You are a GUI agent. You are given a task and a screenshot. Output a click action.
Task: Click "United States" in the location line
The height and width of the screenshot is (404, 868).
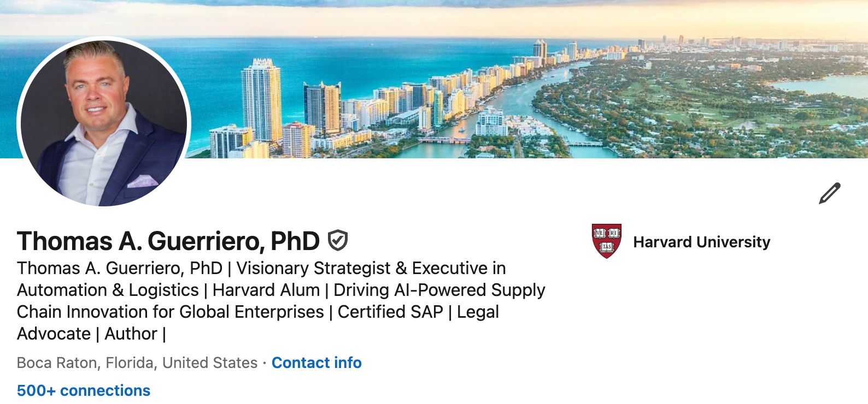(210, 363)
